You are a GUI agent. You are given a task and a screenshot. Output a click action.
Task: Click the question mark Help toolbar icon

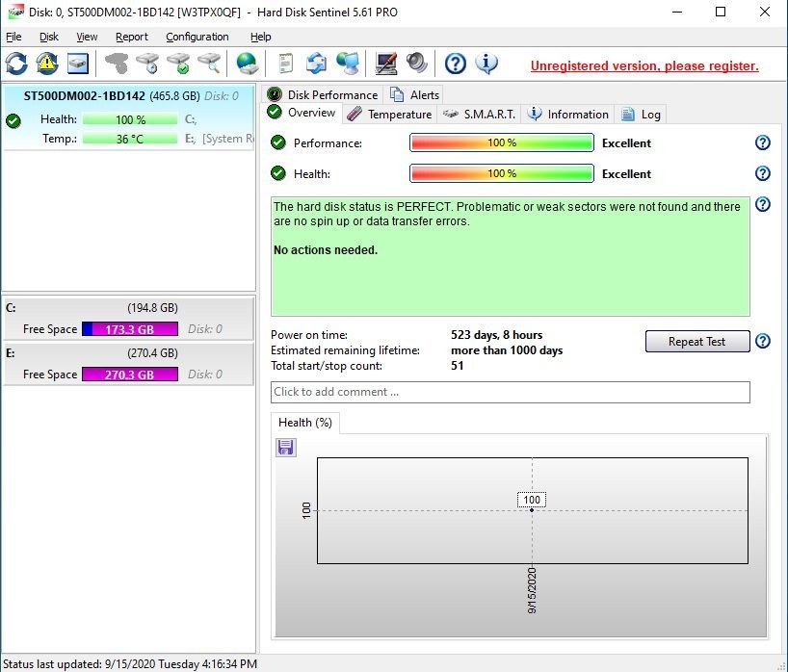456,64
